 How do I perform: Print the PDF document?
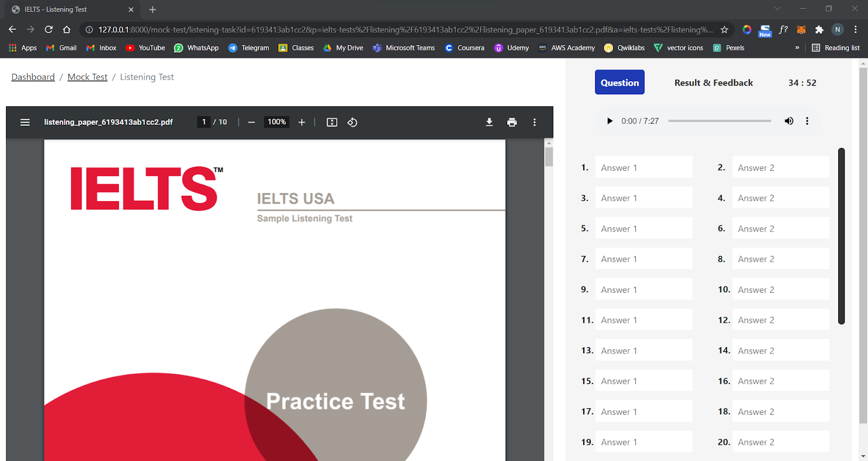pos(512,123)
